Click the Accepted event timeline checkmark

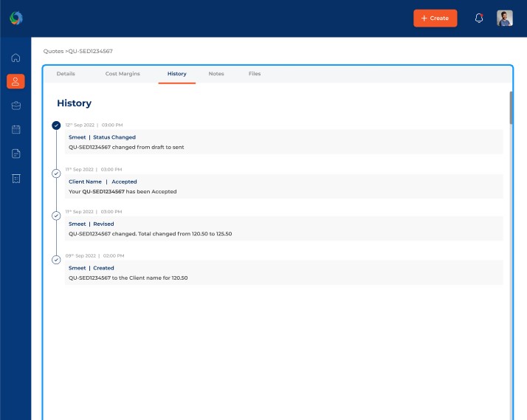(x=57, y=173)
